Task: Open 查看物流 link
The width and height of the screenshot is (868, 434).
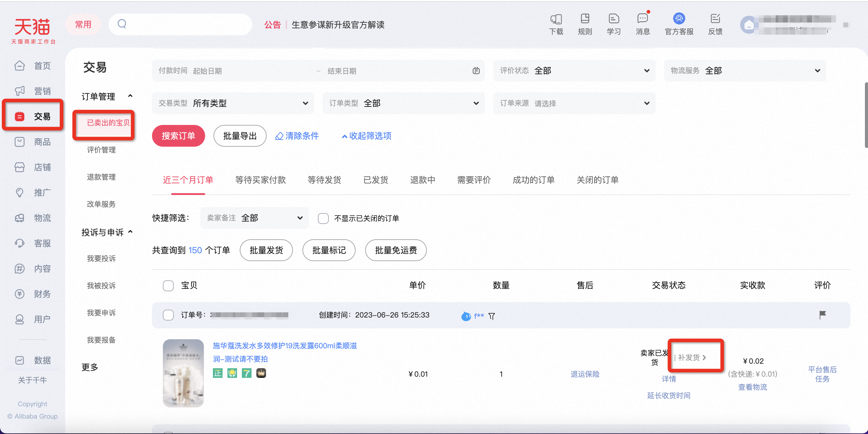Action: [x=752, y=387]
